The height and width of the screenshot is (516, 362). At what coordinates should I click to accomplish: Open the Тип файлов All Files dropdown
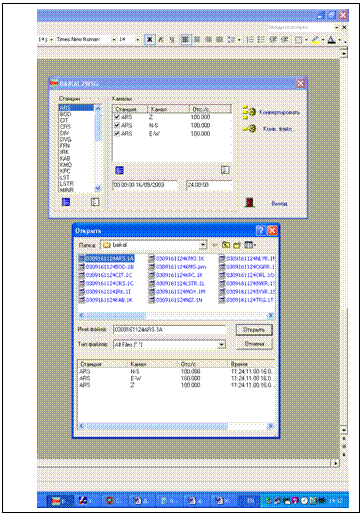(221, 344)
